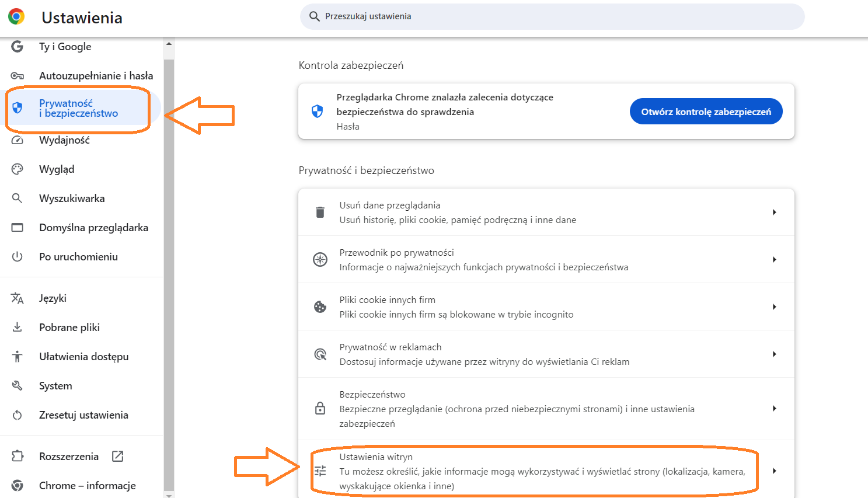Click the shield icon in Kontrola zabezpieczeń

click(317, 112)
